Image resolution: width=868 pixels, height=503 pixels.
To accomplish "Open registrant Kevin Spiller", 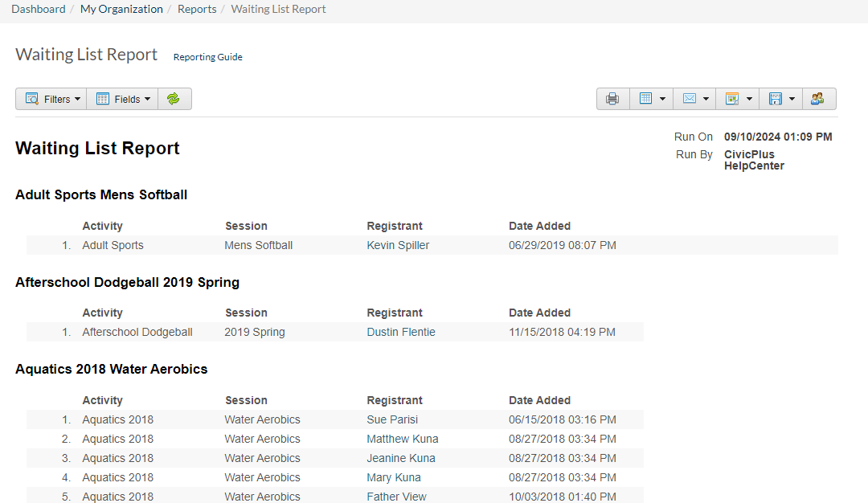I will click(398, 245).
